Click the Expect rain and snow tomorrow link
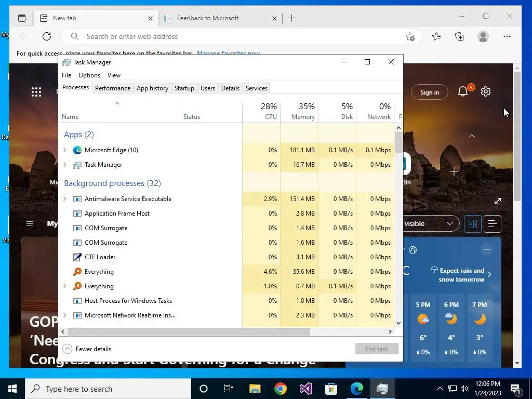The width and height of the screenshot is (532, 399). coord(462,275)
